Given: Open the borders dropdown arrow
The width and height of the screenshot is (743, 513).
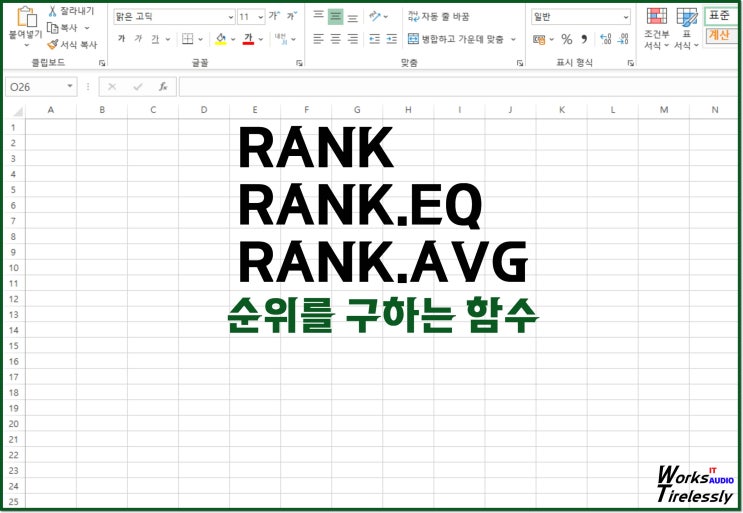Looking at the screenshot, I should (200, 39).
